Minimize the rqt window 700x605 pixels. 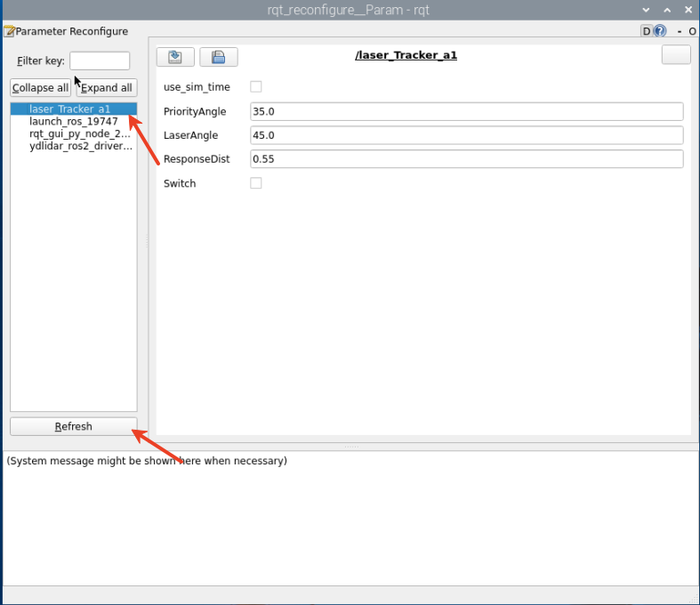(646, 10)
